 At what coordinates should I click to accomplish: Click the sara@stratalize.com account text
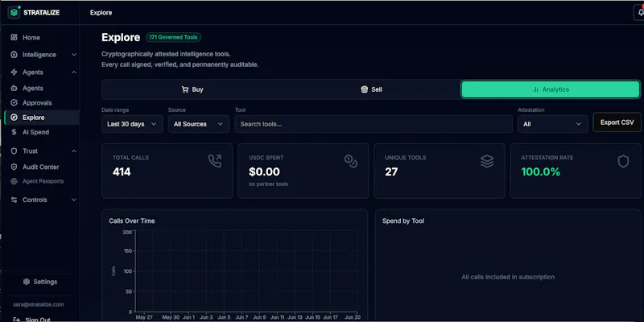pyautogui.click(x=38, y=304)
